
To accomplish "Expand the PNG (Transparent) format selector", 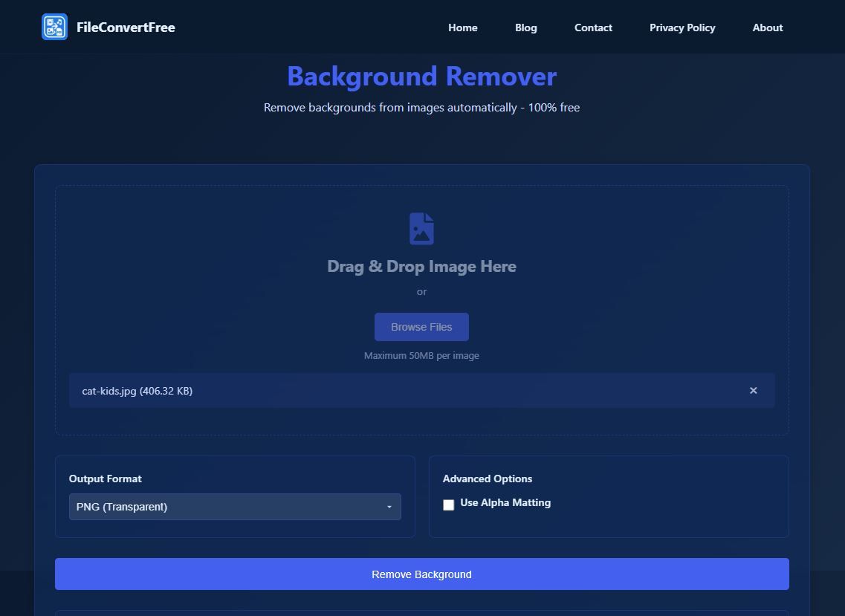I will click(235, 506).
